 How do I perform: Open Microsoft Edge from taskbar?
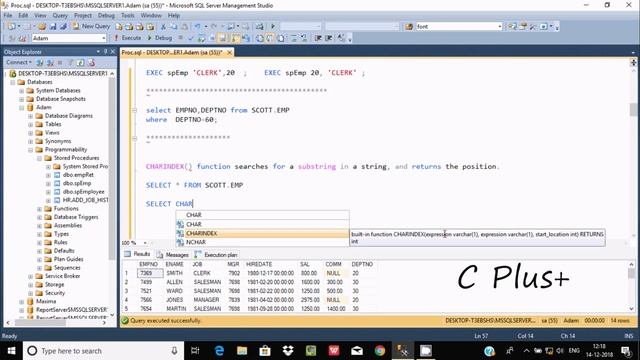[219, 351]
